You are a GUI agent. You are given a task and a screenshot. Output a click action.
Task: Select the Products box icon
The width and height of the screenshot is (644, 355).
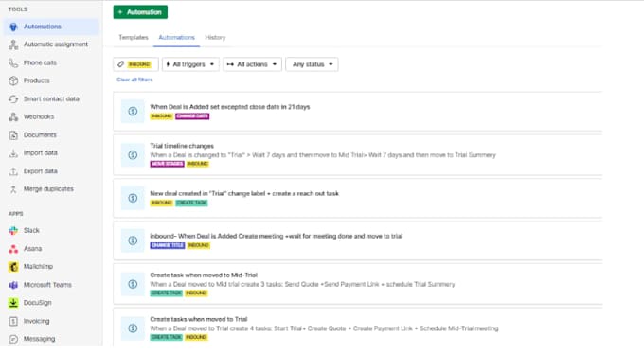tap(13, 80)
